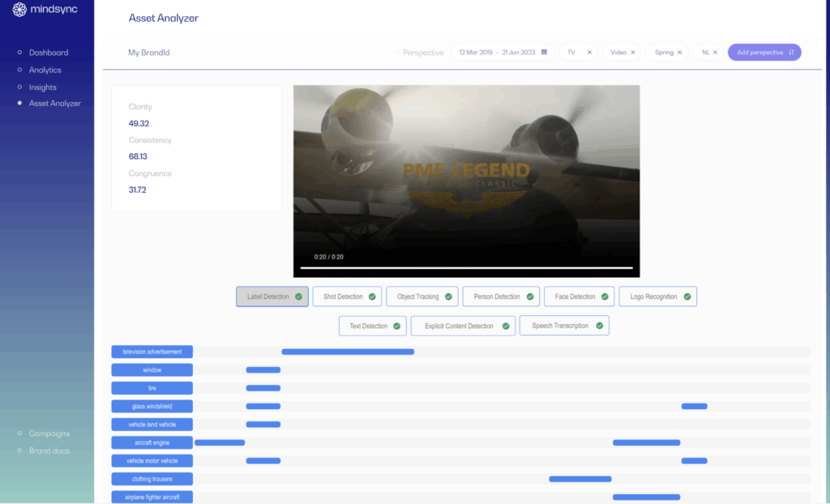Open Insights from the sidebar
830x504 pixels.
43,88
